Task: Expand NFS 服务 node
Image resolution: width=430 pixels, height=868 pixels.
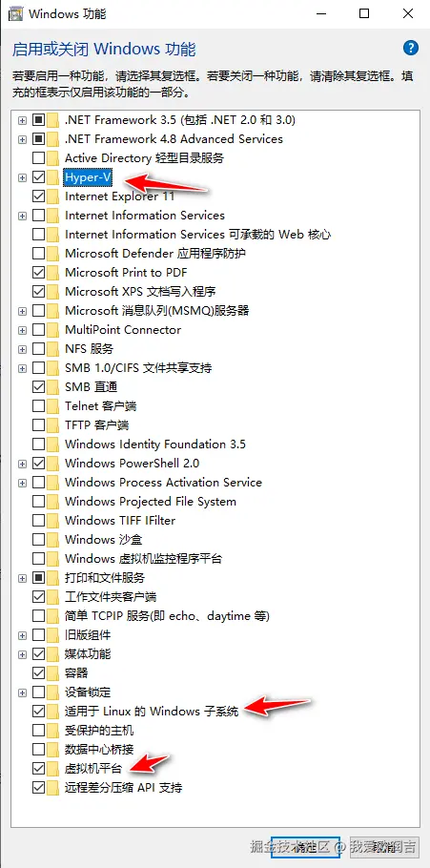Action: (22, 349)
